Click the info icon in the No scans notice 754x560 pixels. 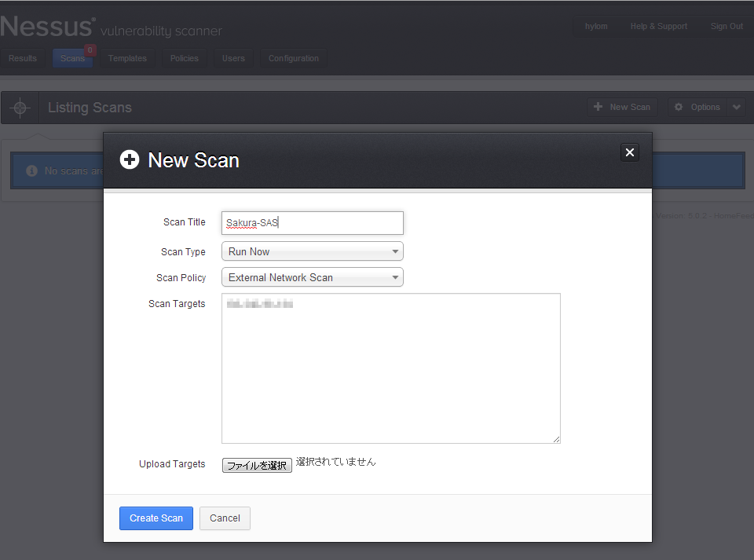[x=31, y=170]
